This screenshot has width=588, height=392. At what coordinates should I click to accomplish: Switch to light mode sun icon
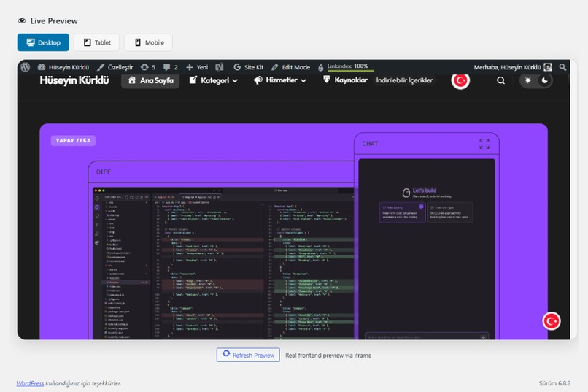pos(527,80)
